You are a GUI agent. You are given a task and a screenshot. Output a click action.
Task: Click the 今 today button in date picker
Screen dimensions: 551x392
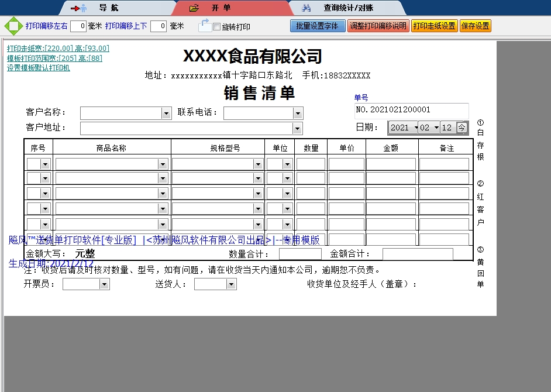tap(462, 128)
